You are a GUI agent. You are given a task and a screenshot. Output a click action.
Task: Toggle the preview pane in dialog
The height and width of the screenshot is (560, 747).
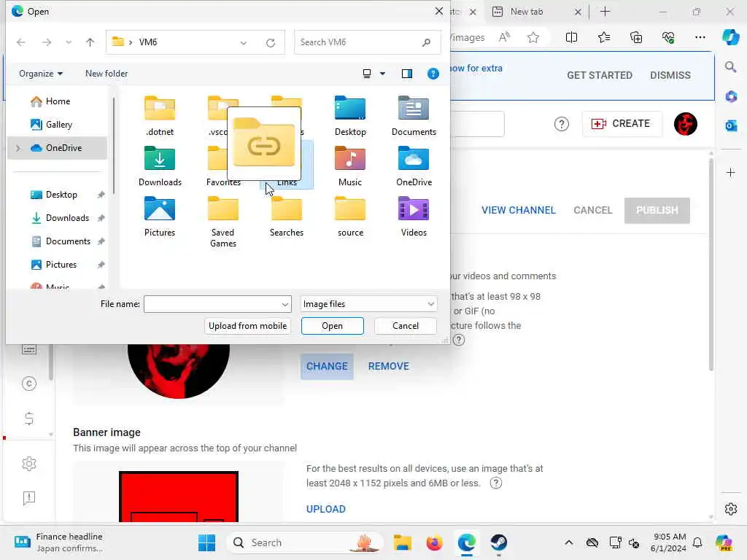click(407, 74)
